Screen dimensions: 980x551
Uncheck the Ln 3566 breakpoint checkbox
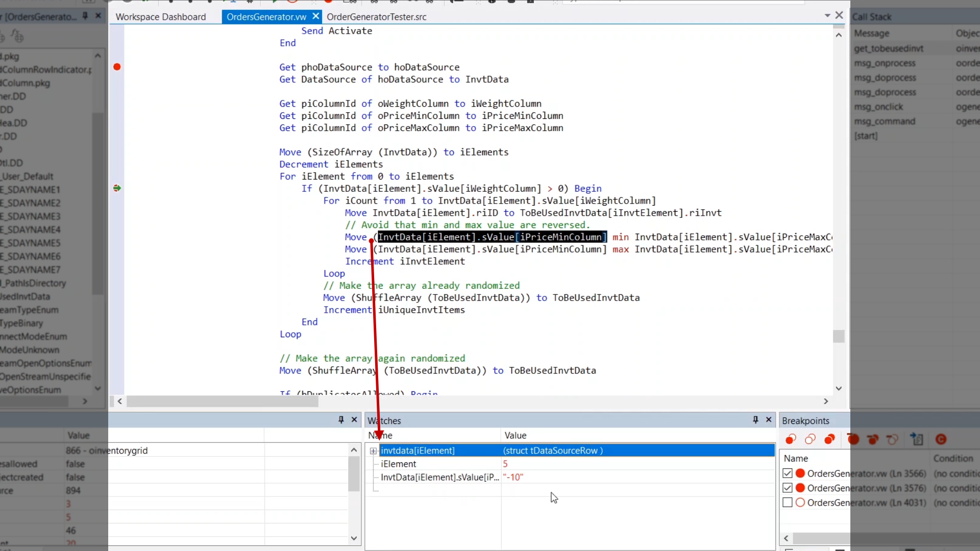coord(788,473)
